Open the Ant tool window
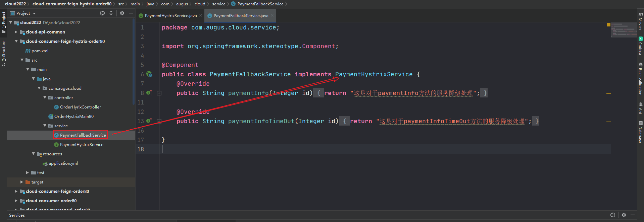644x222 pixels. [640, 108]
